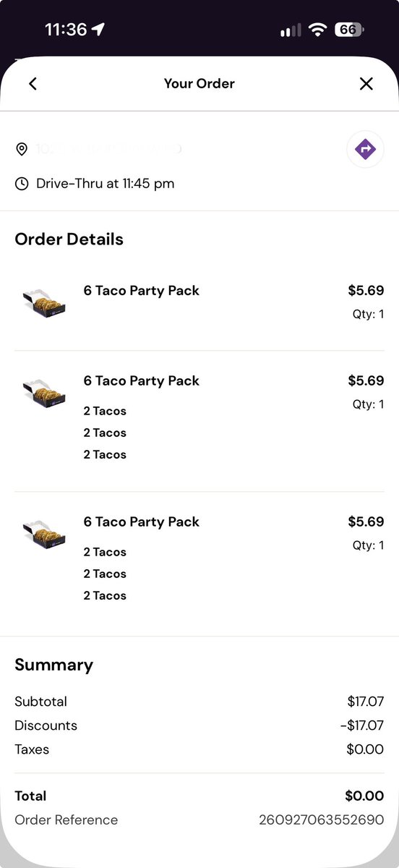This screenshot has height=868, width=399.
Task: Open directions with purple turn icon
Action: click(365, 150)
